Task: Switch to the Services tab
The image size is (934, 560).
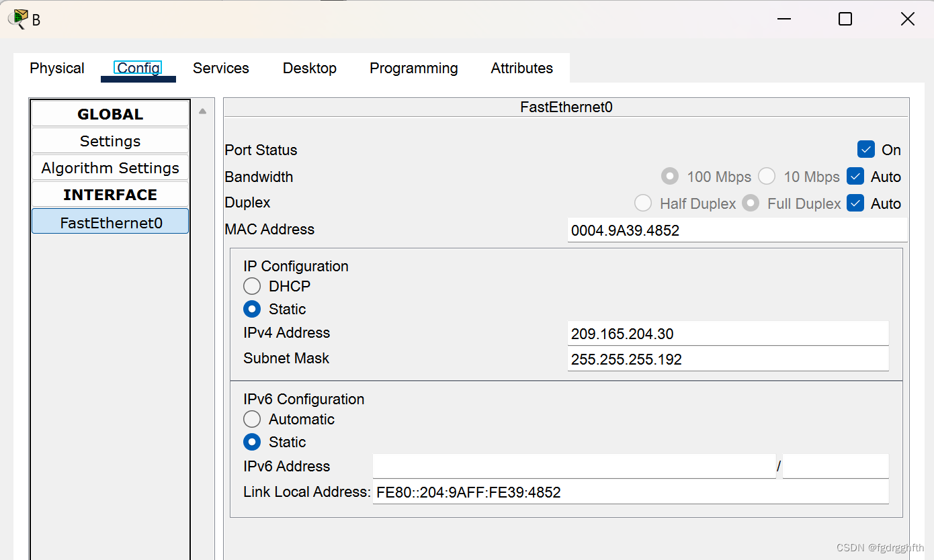Action: 221,68
